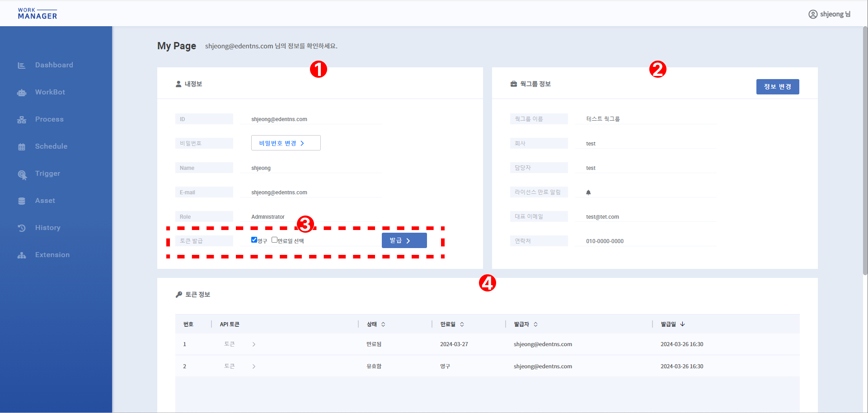Image resolution: width=868 pixels, height=413 pixels.
Task: Open the Dashboard sidebar icon
Action: (x=21, y=66)
